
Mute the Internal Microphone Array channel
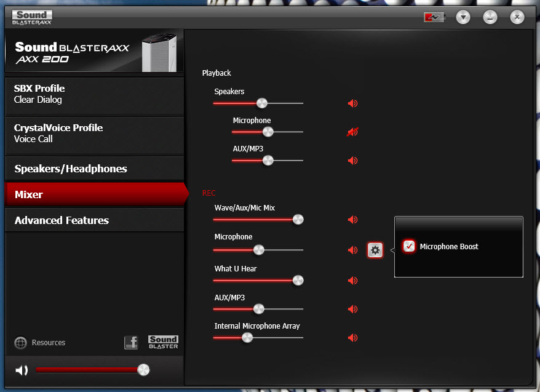pyautogui.click(x=352, y=338)
